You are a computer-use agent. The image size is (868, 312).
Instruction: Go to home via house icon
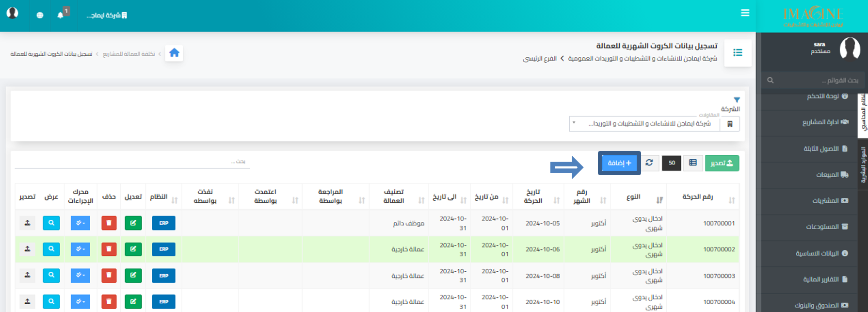pos(174,53)
